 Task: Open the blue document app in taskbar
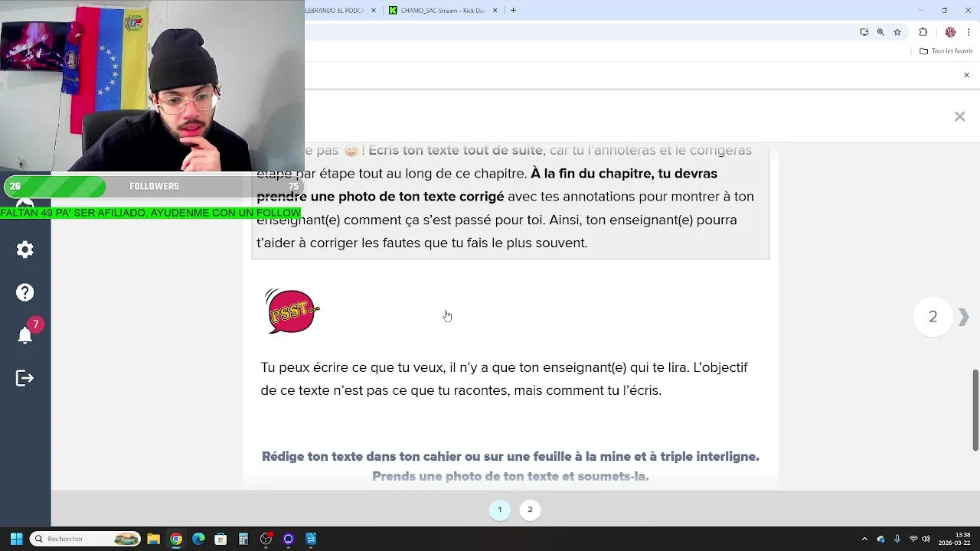point(311,539)
